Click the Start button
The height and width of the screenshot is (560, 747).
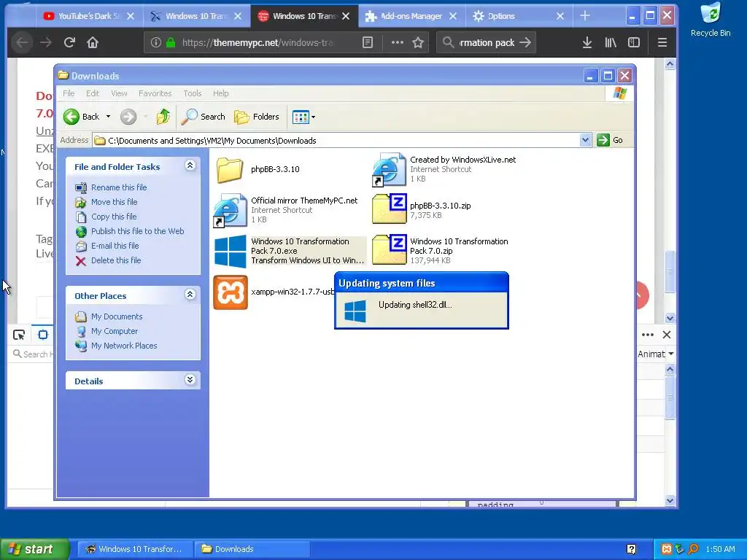tap(35, 549)
